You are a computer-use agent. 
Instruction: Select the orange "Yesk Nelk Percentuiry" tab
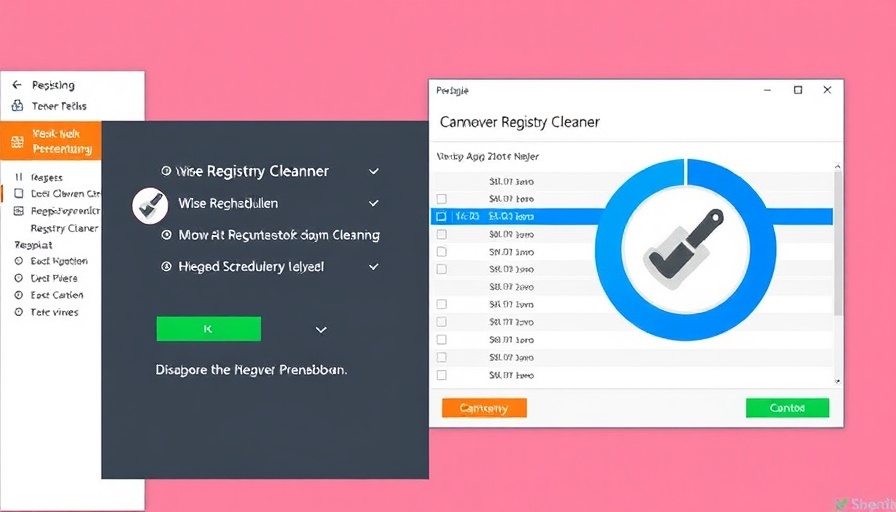tap(51, 141)
